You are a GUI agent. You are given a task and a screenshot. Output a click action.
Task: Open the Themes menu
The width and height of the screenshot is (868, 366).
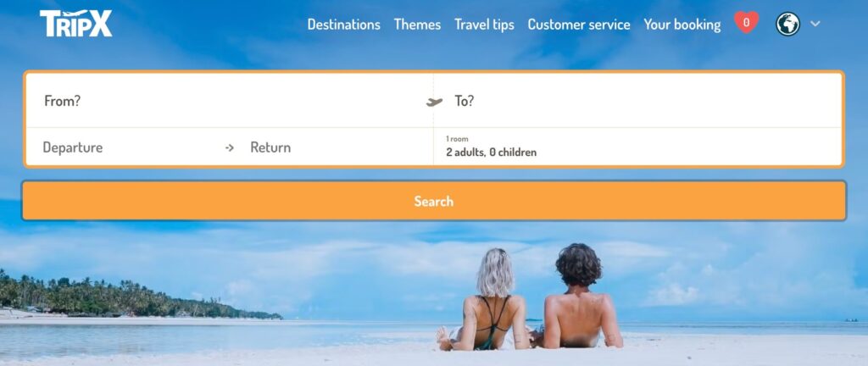(417, 25)
